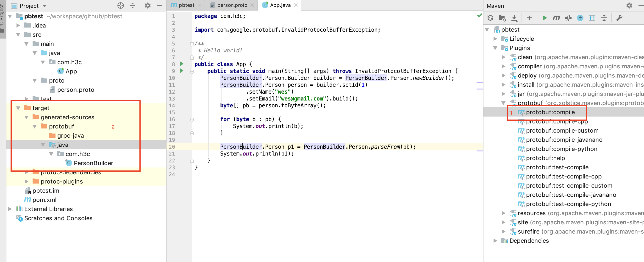644x262 pixels.
Task: Open the Project view dropdown
Action: (44, 6)
